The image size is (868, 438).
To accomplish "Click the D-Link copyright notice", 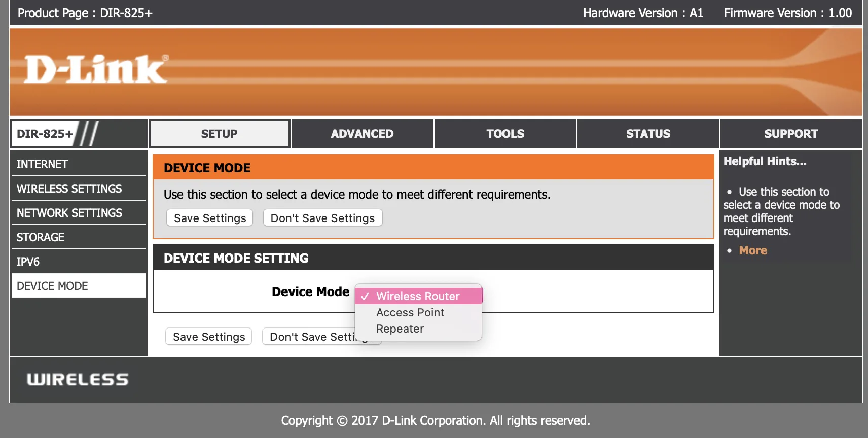I will click(436, 420).
